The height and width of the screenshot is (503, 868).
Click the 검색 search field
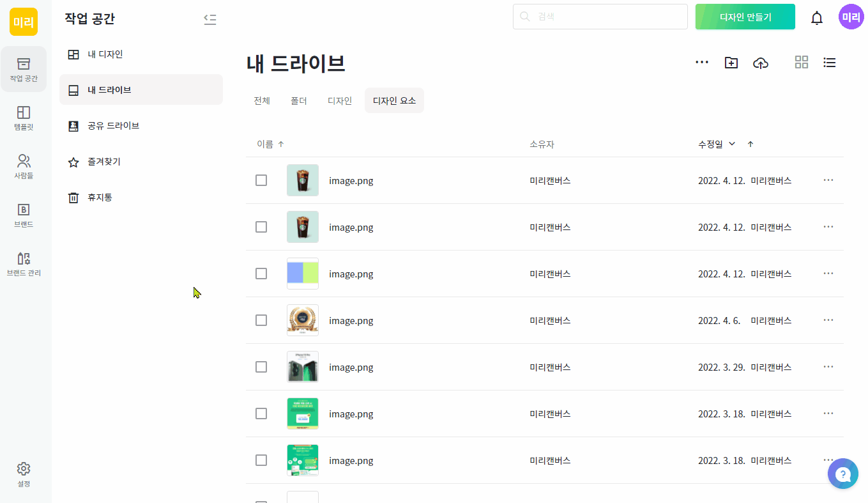click(600, 17)
